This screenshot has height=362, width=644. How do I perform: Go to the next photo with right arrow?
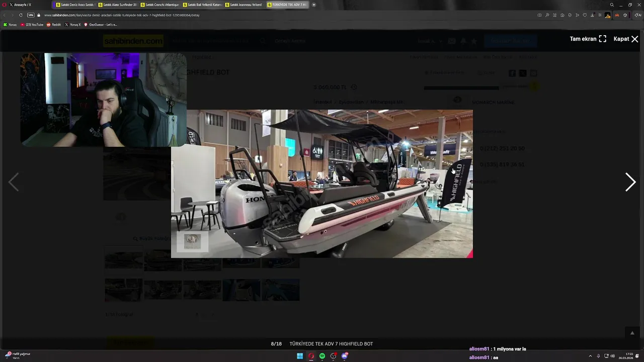point(630,182)
